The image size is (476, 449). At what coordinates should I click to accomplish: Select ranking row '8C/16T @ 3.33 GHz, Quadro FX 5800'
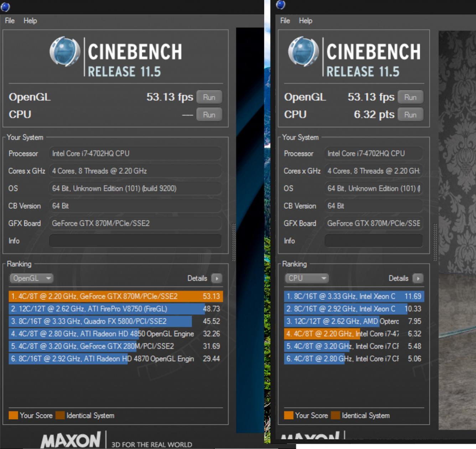(x=116, y=321)
